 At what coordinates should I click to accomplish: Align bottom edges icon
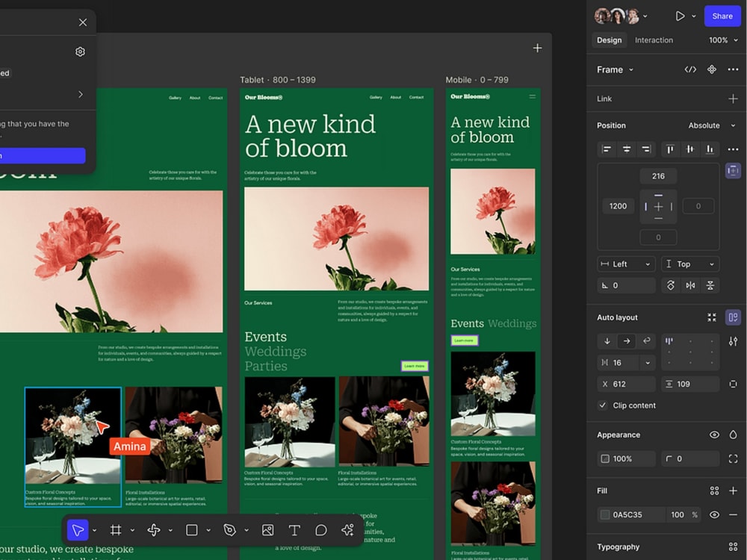[710, 149]
